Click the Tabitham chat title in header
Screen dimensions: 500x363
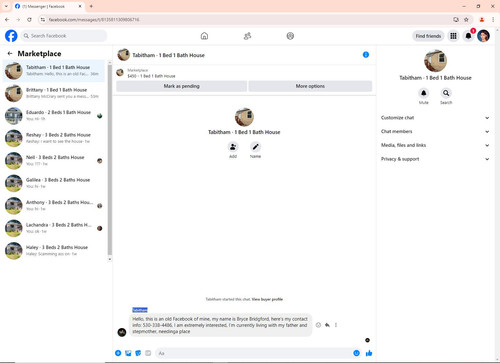[x=168, y=55]
